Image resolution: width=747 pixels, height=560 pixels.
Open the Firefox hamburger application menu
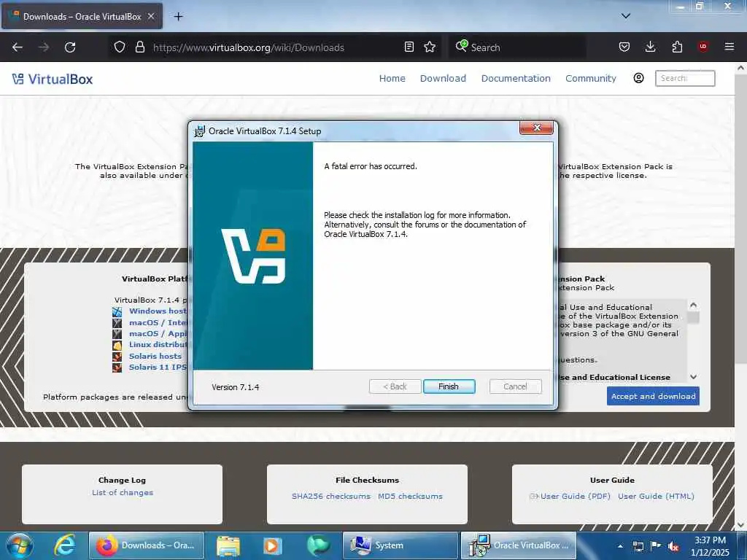729,47
